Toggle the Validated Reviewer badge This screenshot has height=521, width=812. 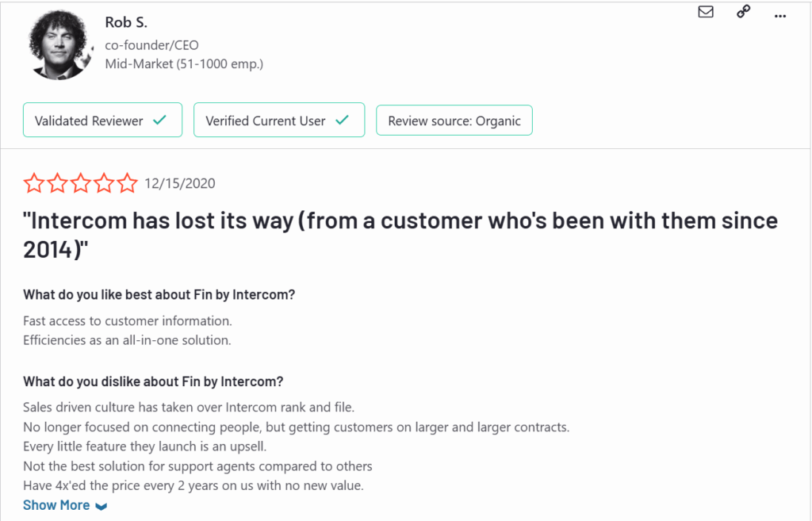pyautogui.click(x=102, y=120)
